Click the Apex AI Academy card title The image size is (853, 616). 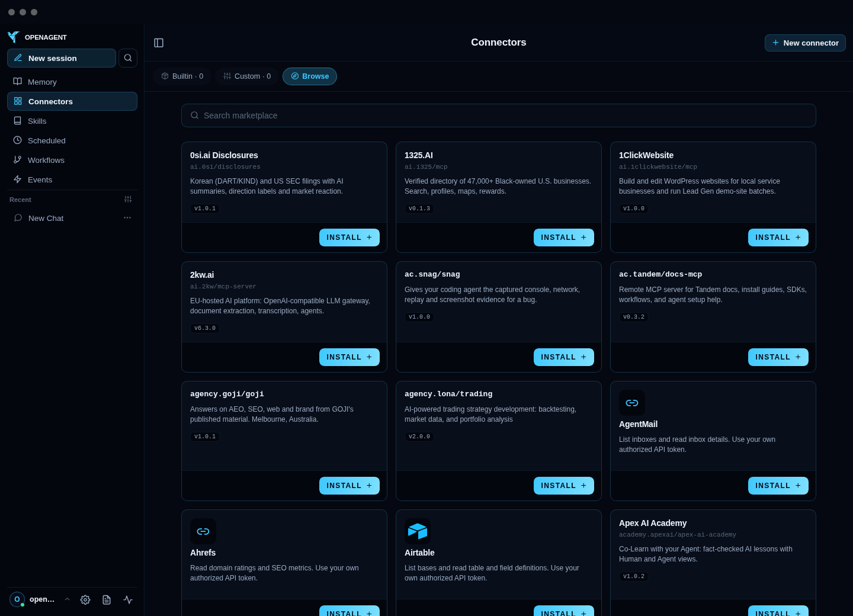(653, 523)
